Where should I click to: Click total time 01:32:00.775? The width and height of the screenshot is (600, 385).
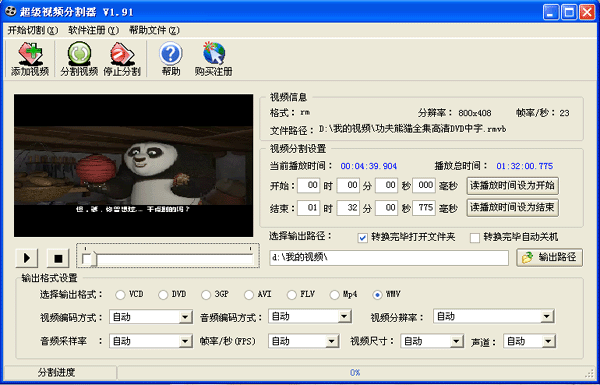click(x=525, y=166)
